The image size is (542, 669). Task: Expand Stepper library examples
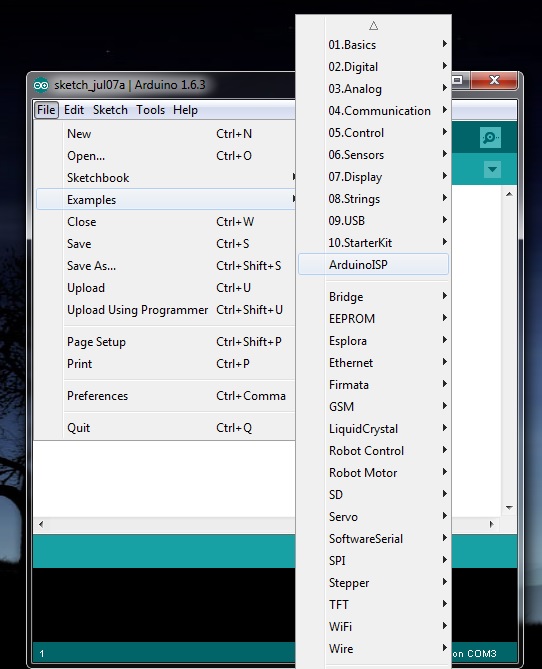tap(373, 583)
